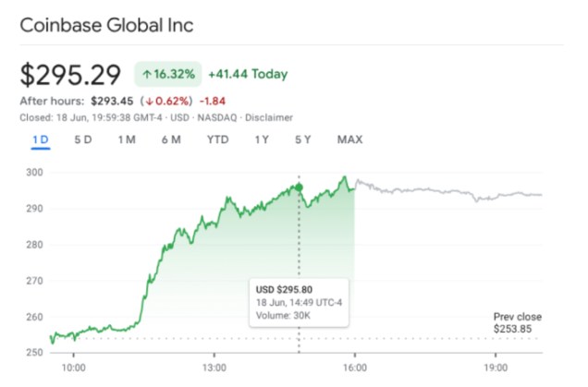Switch to the 5D chart range
Screen dimensions: 588x387
[x=83, y=139]
